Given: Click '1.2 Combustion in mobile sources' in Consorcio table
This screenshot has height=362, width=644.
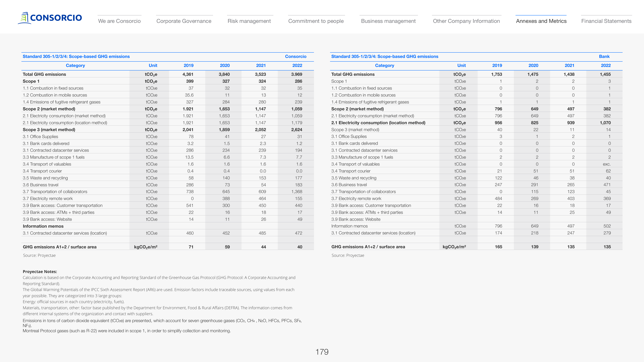Looking at the screenshot, I should [x=55, y=95].
